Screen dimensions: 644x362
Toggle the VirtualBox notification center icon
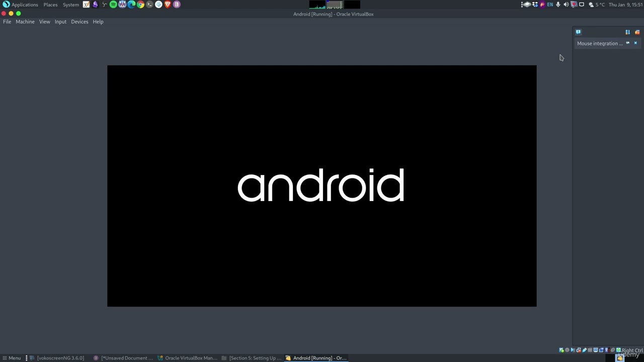click(578, 32)
